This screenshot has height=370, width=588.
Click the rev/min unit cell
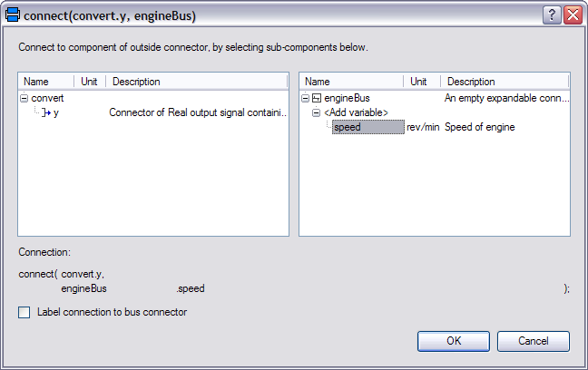(x=423, y=127)
